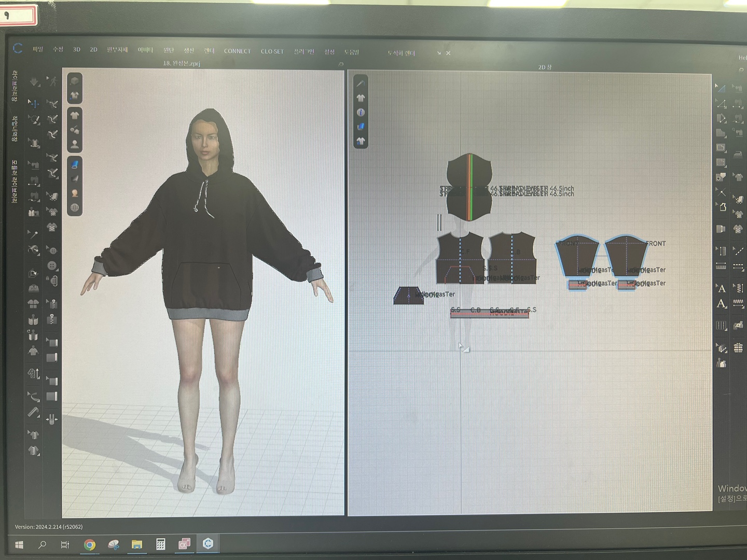The height and width of the screenshot is (560, 747).
Task: Select the upper 'A' text tool
Action: click(721, 288)
